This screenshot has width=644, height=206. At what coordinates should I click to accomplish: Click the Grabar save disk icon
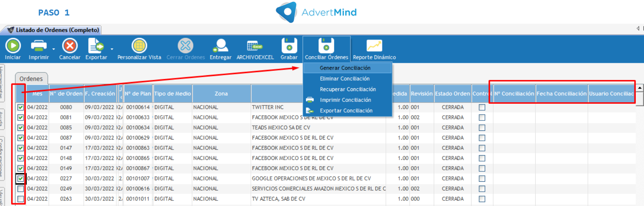[x=289, y=46]
